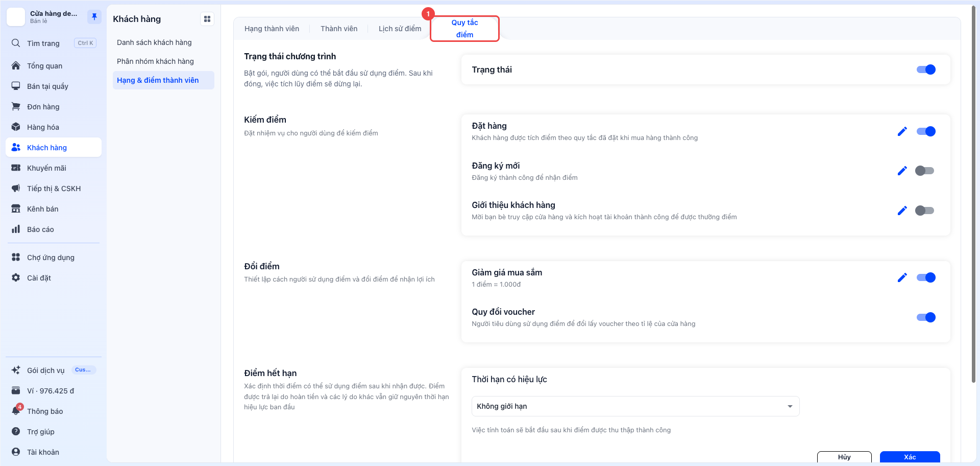Enable the Giới thiệu khách hàng toggle
Image resolution: width=980 pixels, height=466 pixels.
click(x=924, y=211)
